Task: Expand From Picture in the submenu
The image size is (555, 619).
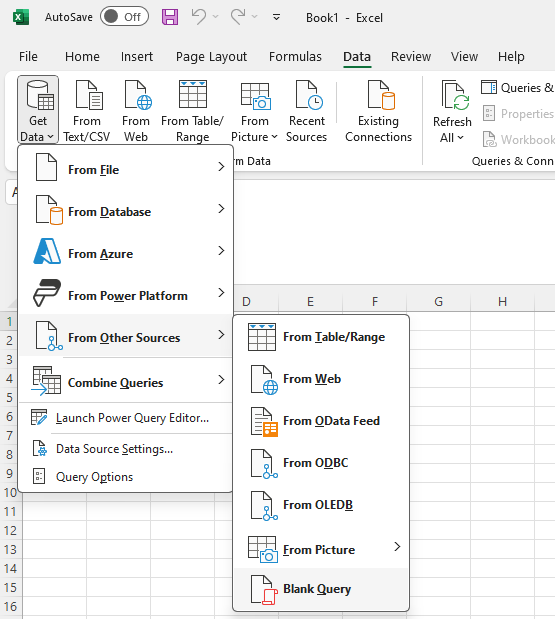Action: [x=321, y=548]
